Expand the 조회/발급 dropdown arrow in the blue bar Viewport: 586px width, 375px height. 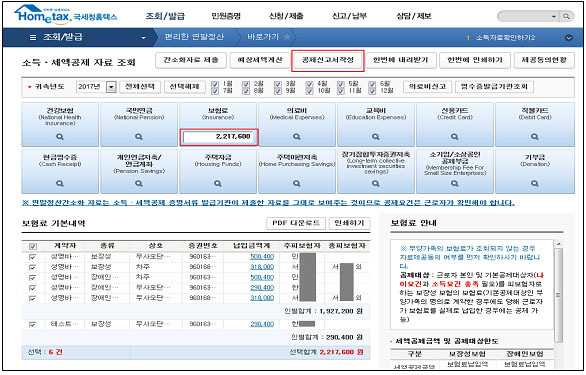click(x=143, y=38)
